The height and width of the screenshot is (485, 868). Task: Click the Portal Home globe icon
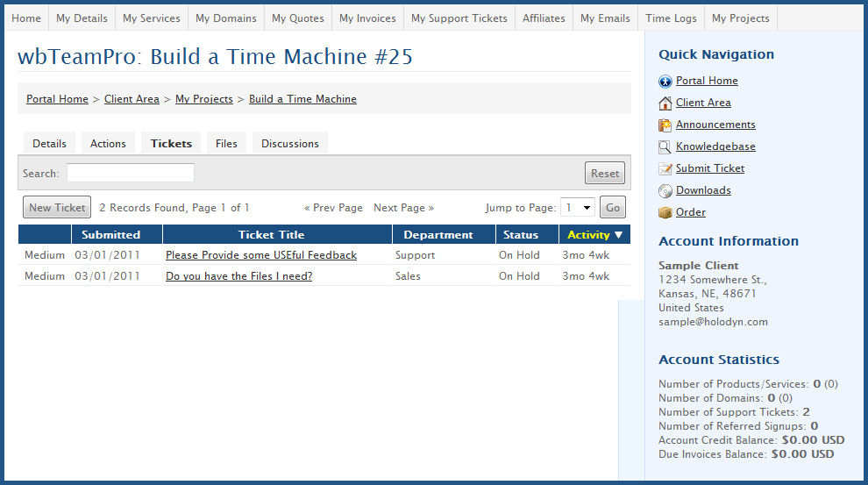665,82
